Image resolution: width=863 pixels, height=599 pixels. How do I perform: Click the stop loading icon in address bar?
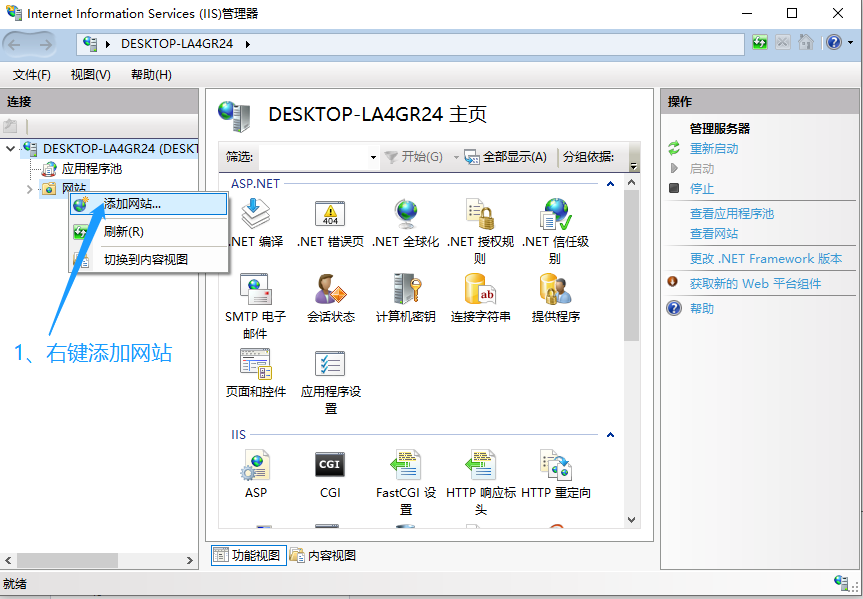click(783, 43)
